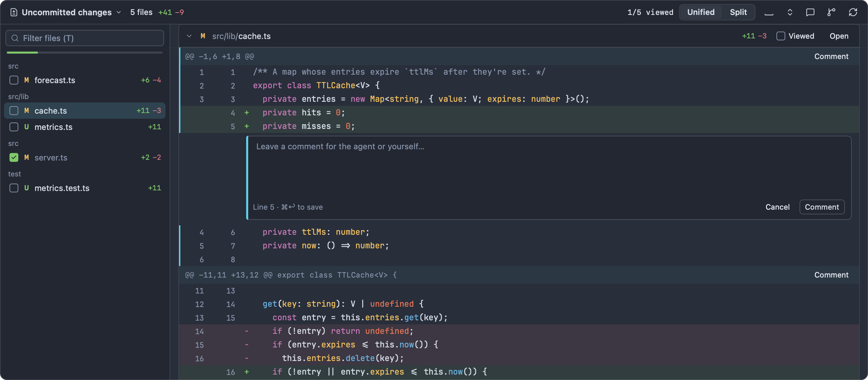The width and height of the screenshot is (868, 380).
Task: Click the "test" folder label in sidebar
Action: tap(15, 174)
